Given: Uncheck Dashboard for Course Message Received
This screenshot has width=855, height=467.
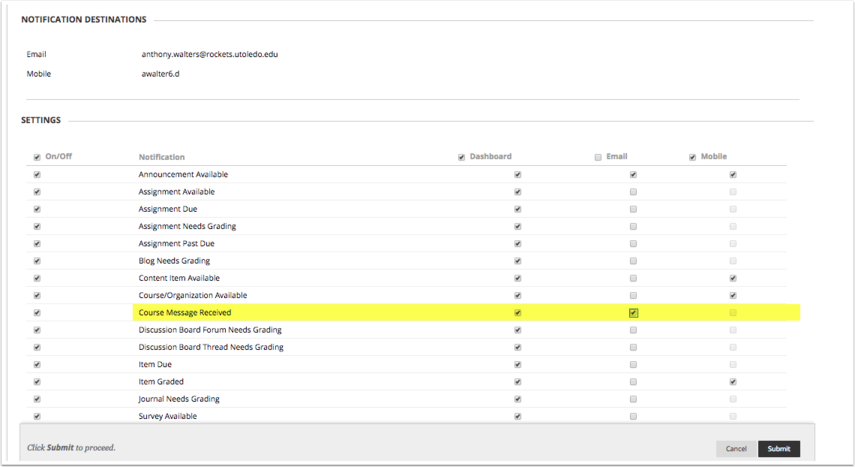Looking at the screenshot, I should click(x=517, y=313).
